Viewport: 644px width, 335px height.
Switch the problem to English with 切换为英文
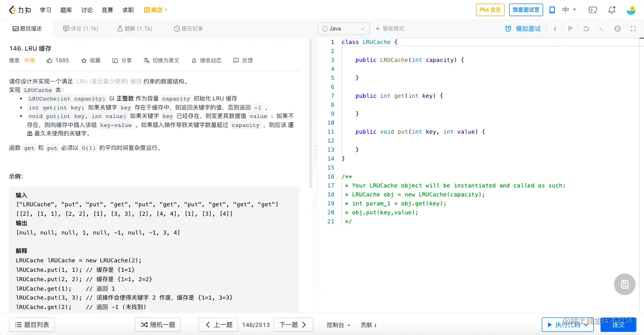coord(161,60)
